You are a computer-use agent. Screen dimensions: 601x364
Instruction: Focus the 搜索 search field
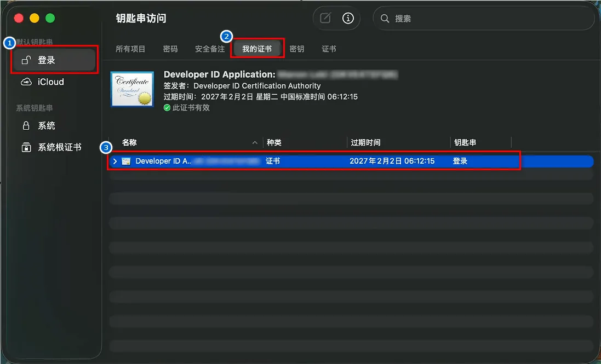coord(484,19)
